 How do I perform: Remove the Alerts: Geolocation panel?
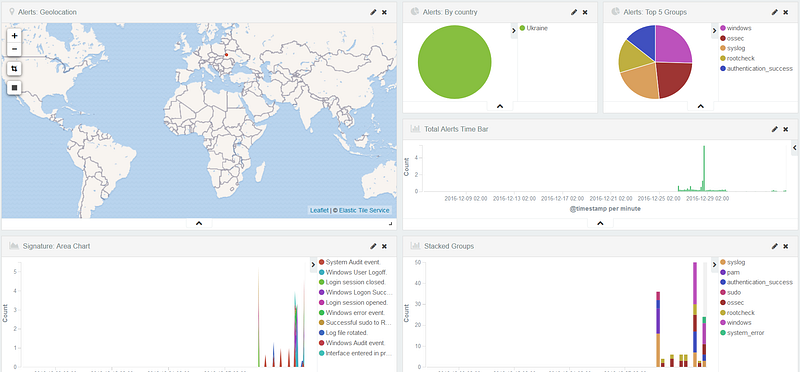384,12
